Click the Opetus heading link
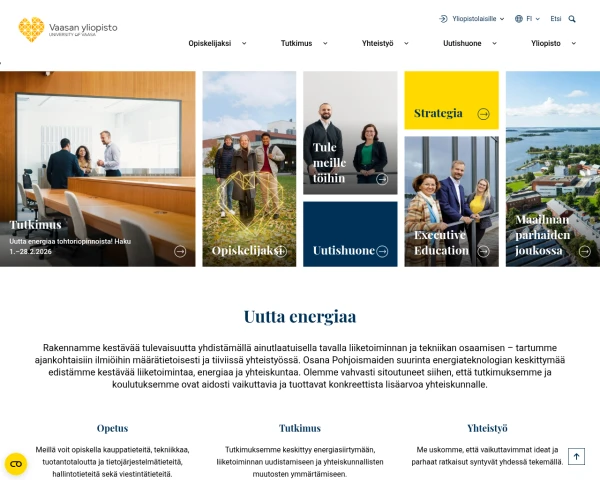600x480 pixels. pyautogui.click(x=112, y=428)
